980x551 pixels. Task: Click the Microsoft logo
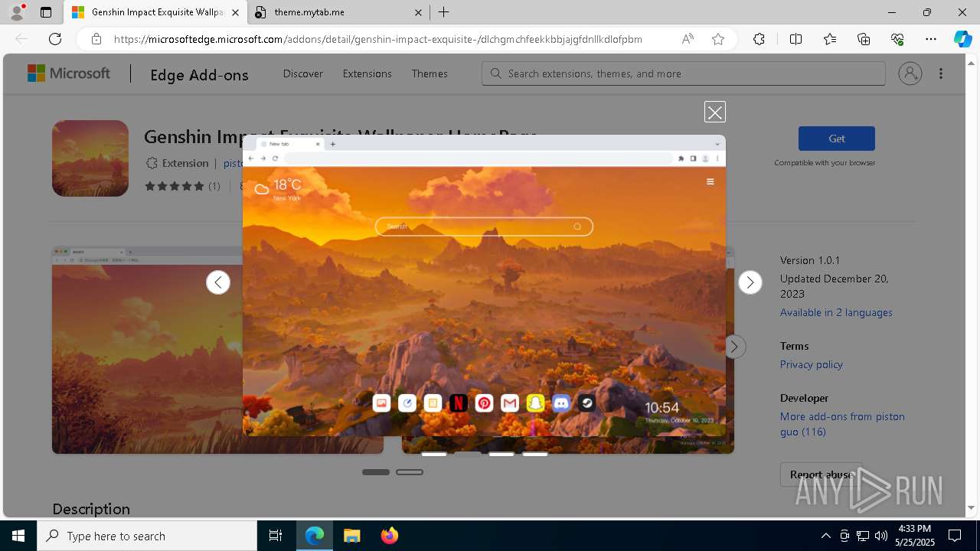[69, 73]
